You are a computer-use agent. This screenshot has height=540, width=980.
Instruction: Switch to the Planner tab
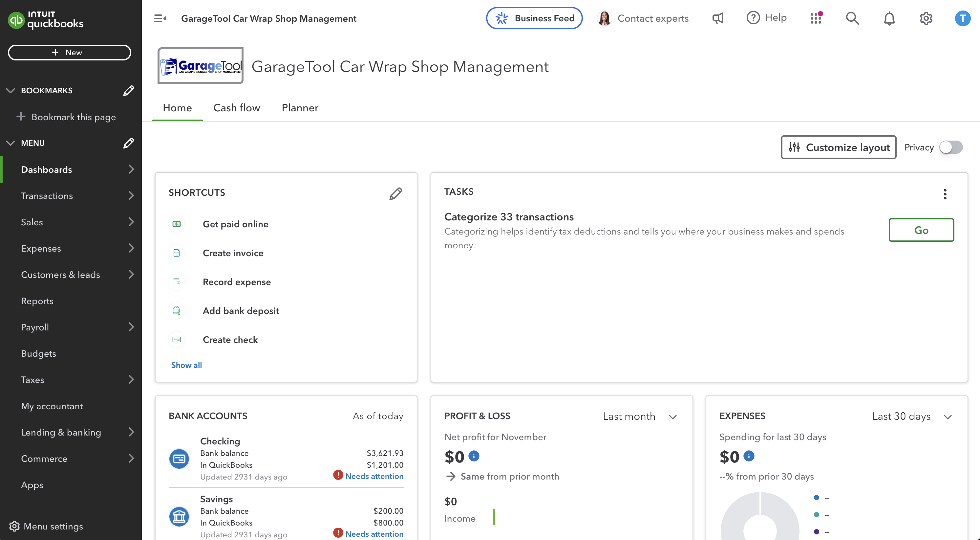click(x=300, y=108)
